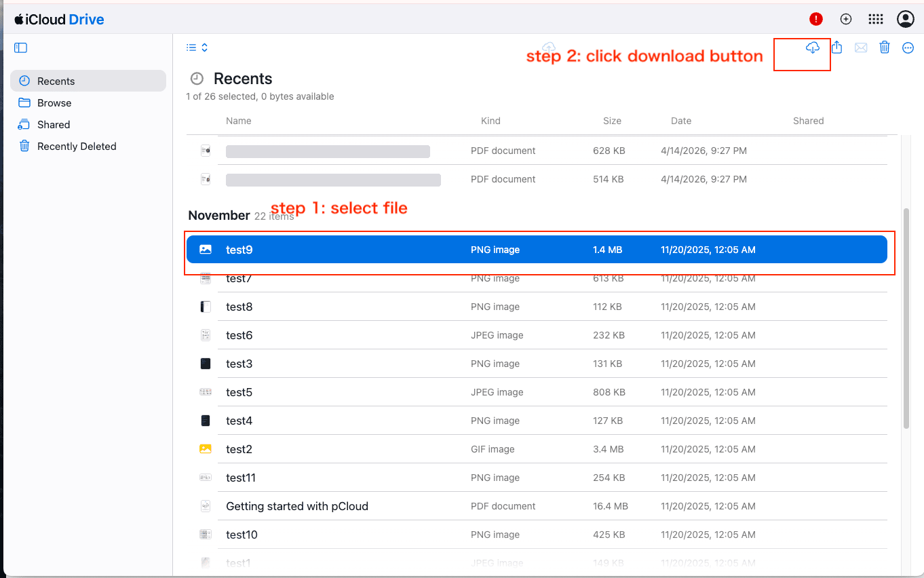Select Getting started with pCloud file

pos(297,506)
